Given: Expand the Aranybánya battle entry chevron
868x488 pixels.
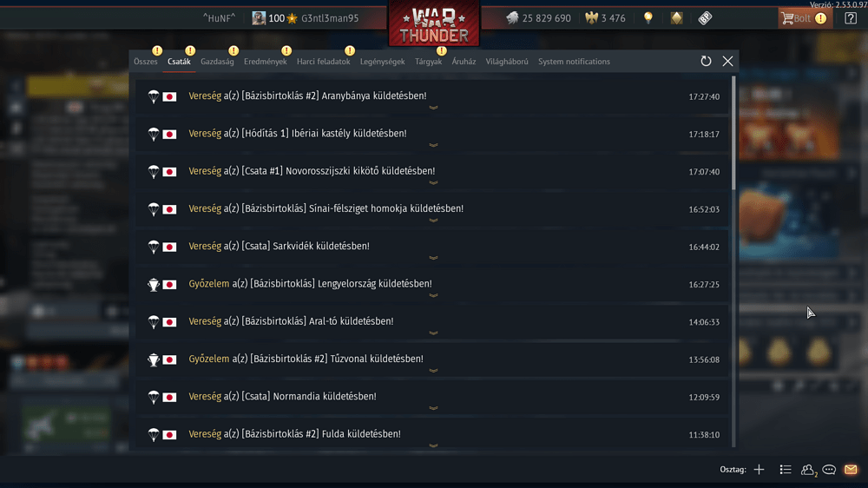Looking at the screenshot, I should (x=433, y=108).
